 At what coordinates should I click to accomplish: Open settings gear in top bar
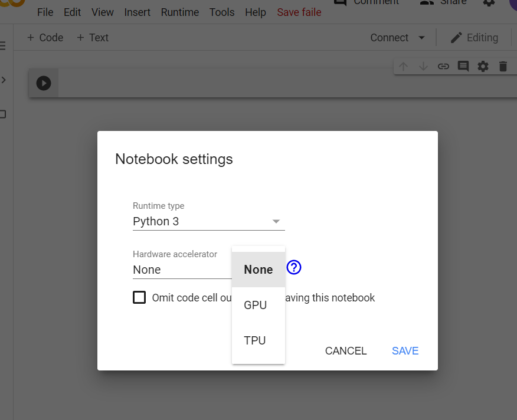(489, 2)
